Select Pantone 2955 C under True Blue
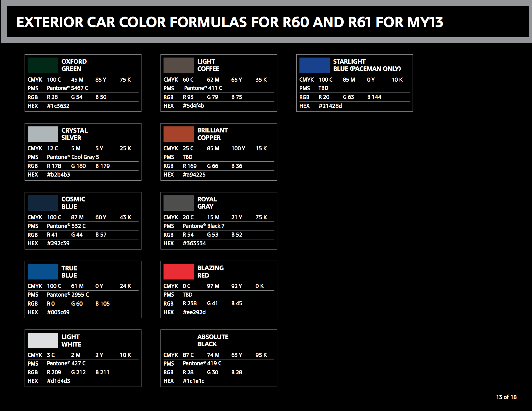This screenshot has width=532, height=411. click(x=68, y=295)
